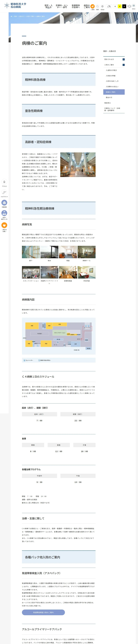Click the 附属病院 building icon
Viewport: 138px width, 644px height.
[4, 203]
